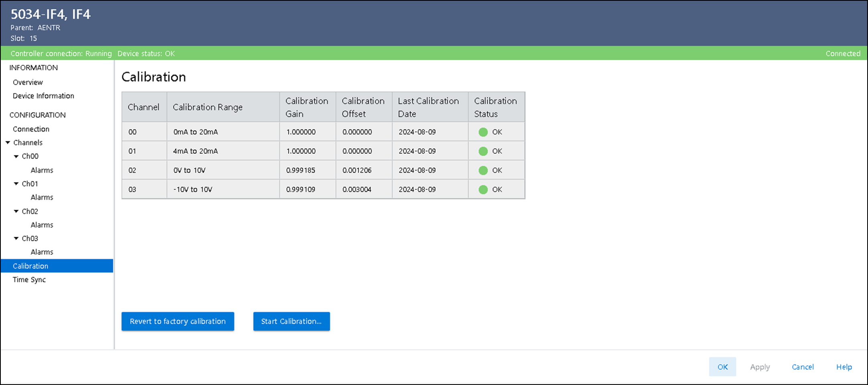The image size is (868, 385).
Task: Collapse the Ch02 tree node
Action: point(16,211)
